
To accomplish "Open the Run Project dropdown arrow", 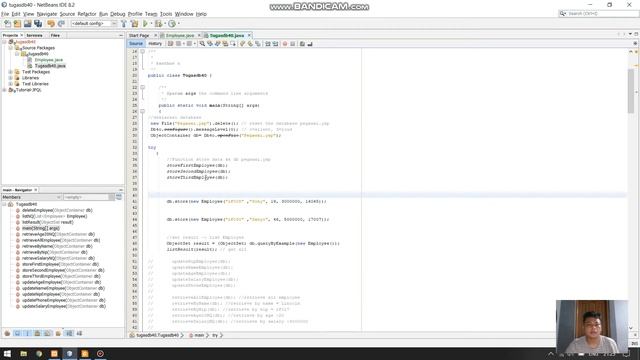I will click(x=151, y=24).
